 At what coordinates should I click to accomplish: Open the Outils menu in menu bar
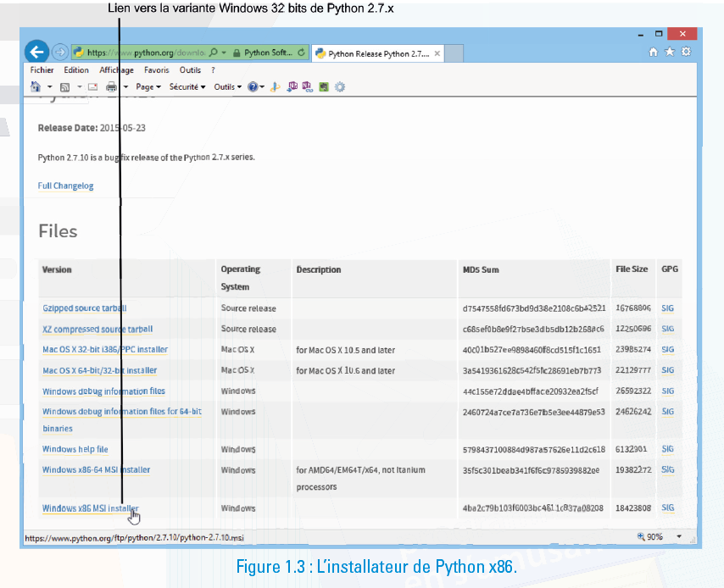pos(190,70)
